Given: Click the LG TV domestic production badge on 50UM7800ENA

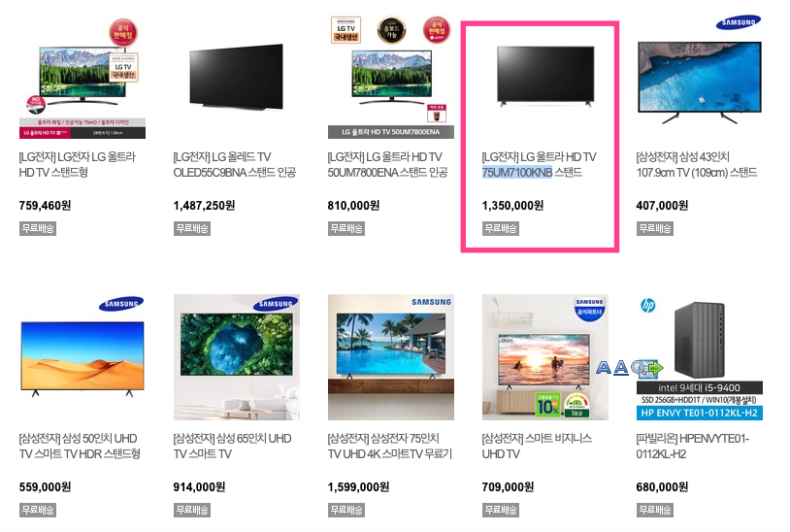Looking at the screenshot, I should pyautogui.click(x=346, y=30).
